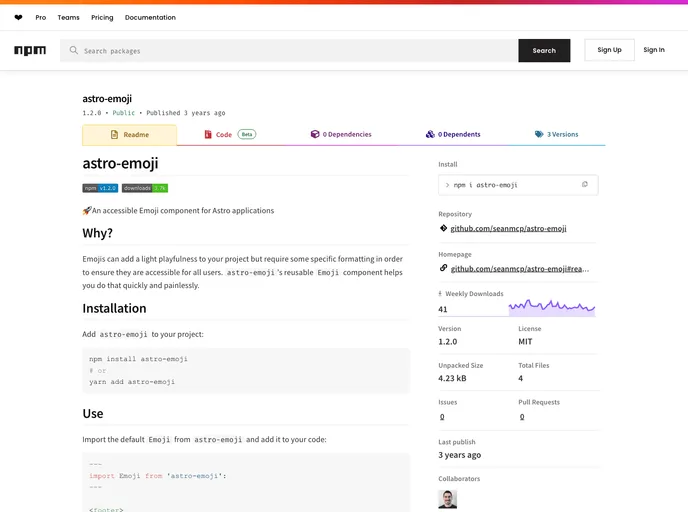Open the downloads badge
This screenshot has width=688, height=512.
145,188
